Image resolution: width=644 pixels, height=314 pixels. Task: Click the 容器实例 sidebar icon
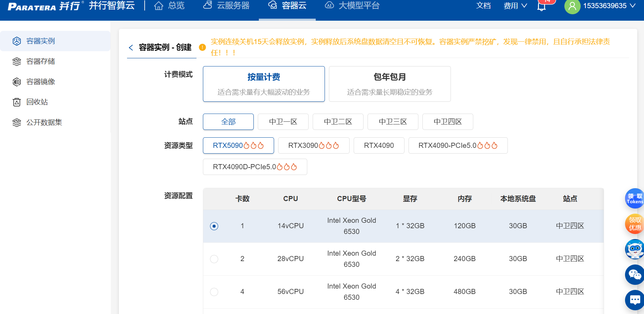[x=17, y=41]
